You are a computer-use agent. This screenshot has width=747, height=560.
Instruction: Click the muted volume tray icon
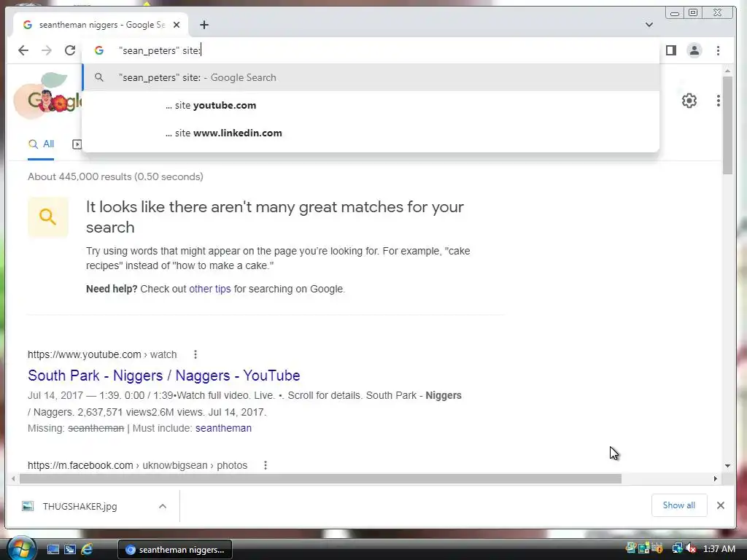[690, 548]
